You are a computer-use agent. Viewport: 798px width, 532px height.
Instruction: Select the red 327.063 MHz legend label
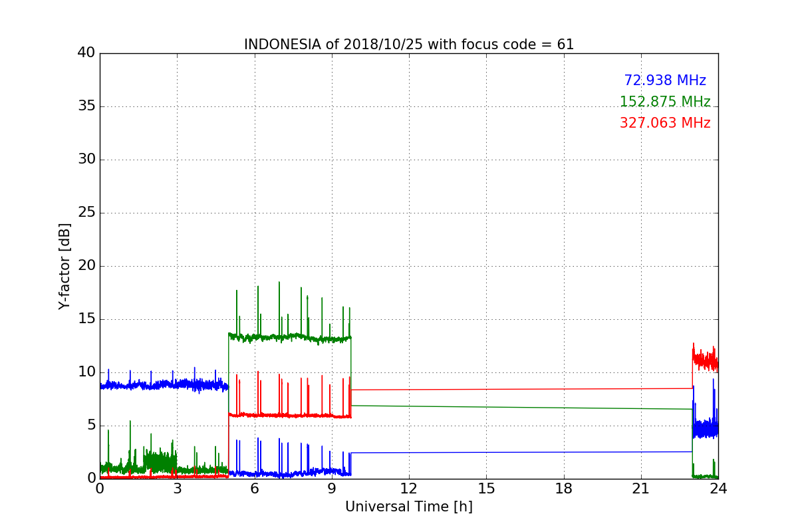coord(665,123)
